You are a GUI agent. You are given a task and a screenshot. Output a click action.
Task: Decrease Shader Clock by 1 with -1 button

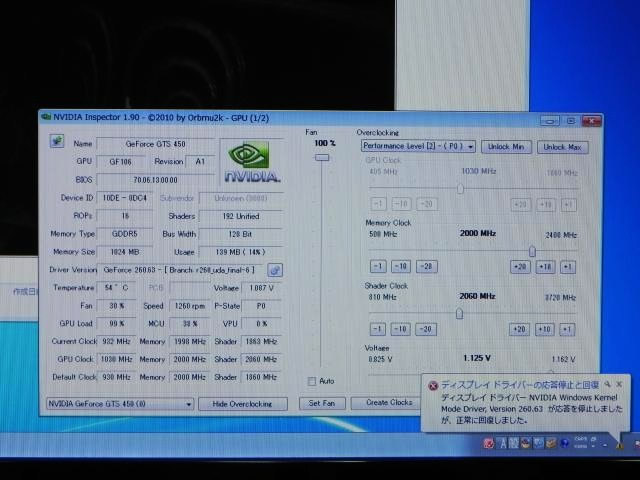(378, 329)
